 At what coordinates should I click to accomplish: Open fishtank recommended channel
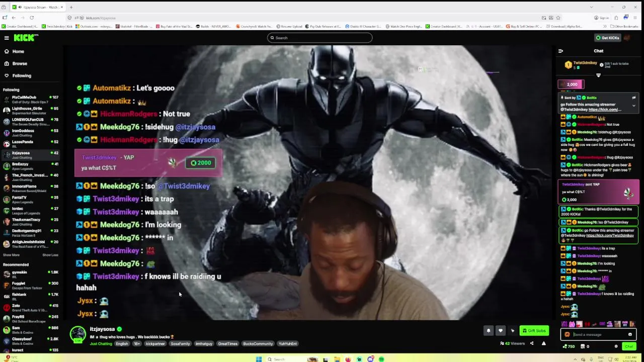tap(30, 296)
